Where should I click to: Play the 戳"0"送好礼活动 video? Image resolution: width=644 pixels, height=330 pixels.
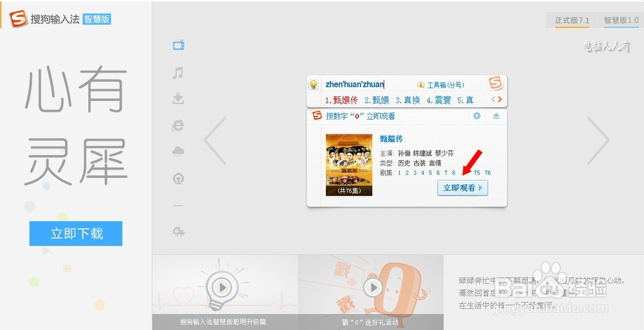click(x=373, y=288)
